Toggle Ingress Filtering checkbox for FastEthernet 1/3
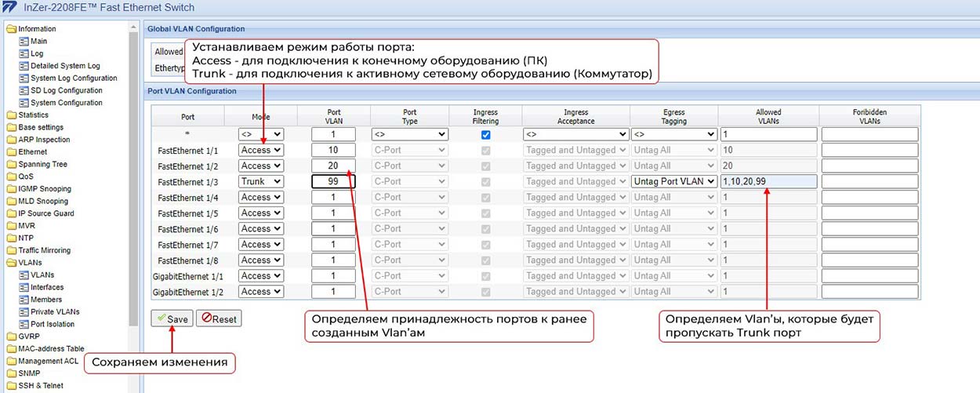 tap(485, 182)
